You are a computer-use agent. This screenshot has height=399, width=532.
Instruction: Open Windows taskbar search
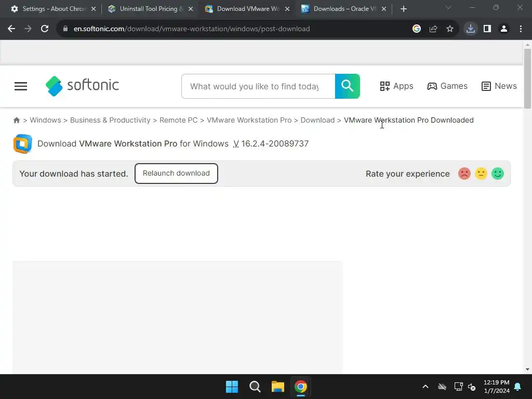click(255, 387)
